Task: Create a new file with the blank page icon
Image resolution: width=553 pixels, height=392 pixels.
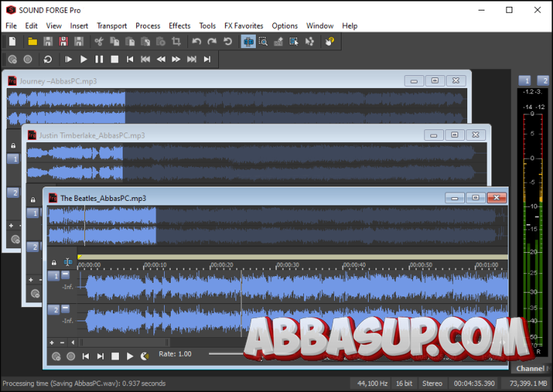Action: 12,41
